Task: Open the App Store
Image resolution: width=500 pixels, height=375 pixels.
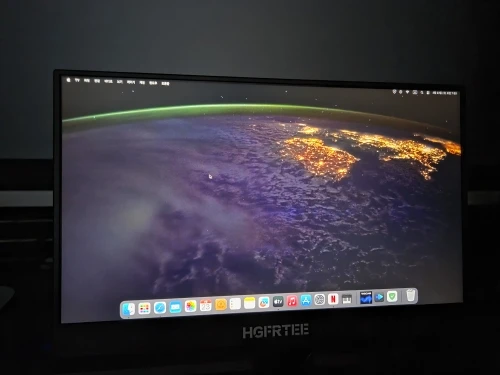Action: [306, 300]
